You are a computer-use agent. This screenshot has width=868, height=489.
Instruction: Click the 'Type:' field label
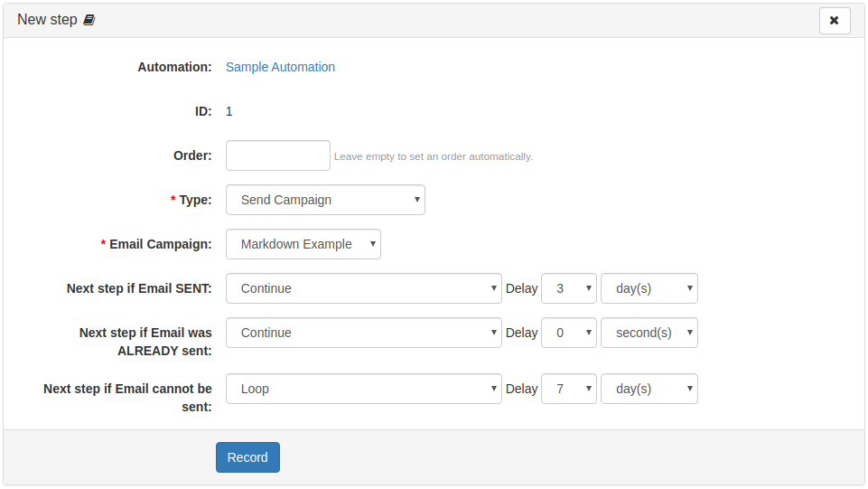point(195,200)
